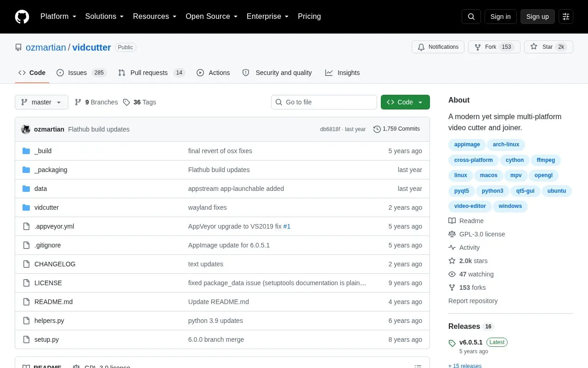Image resolution: width=588 pixels, height=368 pixels.
Task: Expand the master branch dropdown
Action: (41, 102)
